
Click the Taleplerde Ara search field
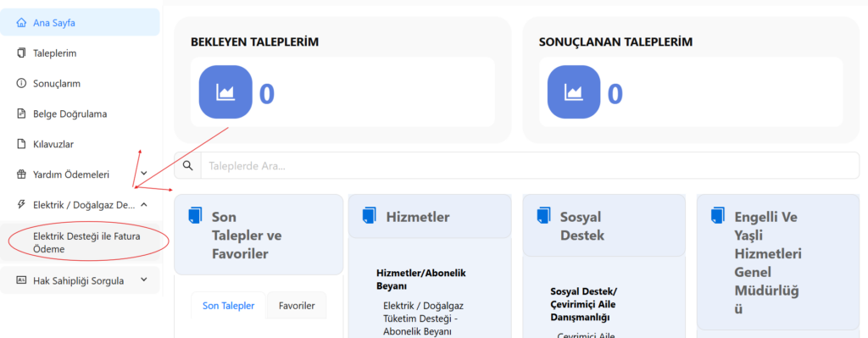(530, 165)
